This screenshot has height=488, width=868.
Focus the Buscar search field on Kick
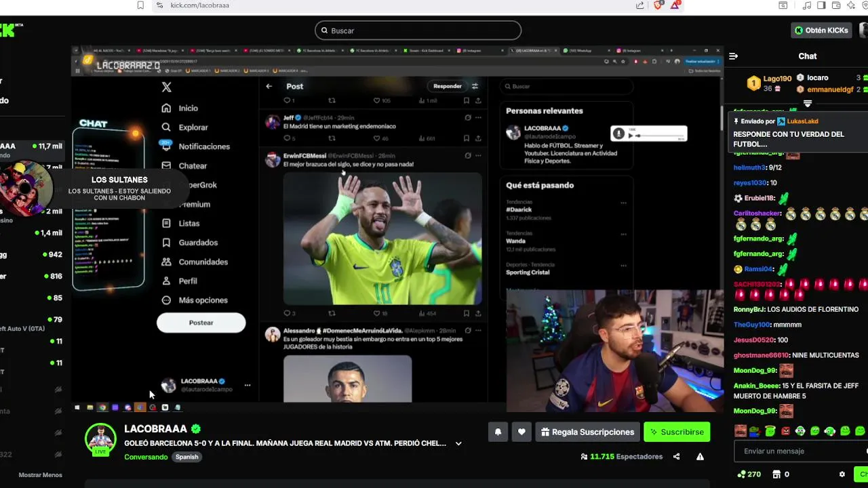(x=418, y=30)
